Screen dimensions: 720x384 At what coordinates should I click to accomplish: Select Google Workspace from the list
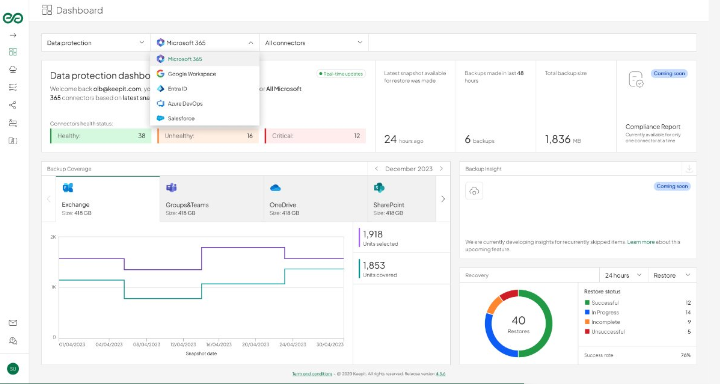[x=205, y=73]
